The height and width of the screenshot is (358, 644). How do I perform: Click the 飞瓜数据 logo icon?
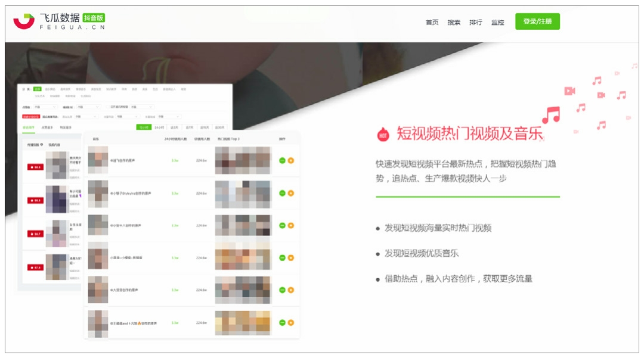tap(24, 21)
